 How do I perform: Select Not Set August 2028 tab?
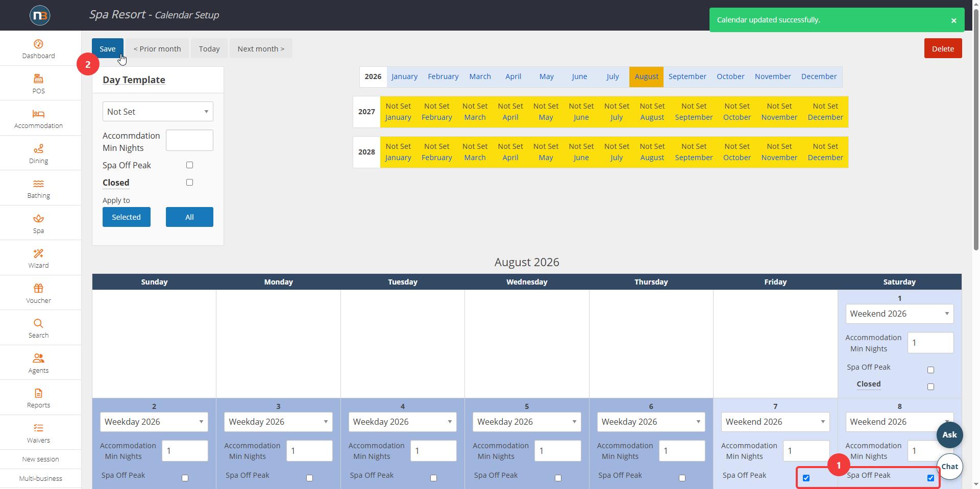[652, 152]
